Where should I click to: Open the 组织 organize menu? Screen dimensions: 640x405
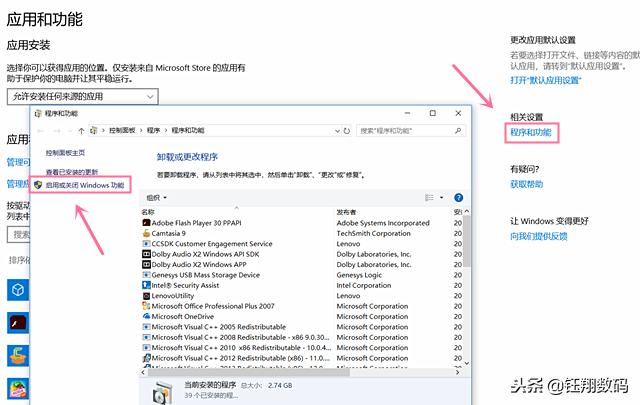[x=157, y=198]
